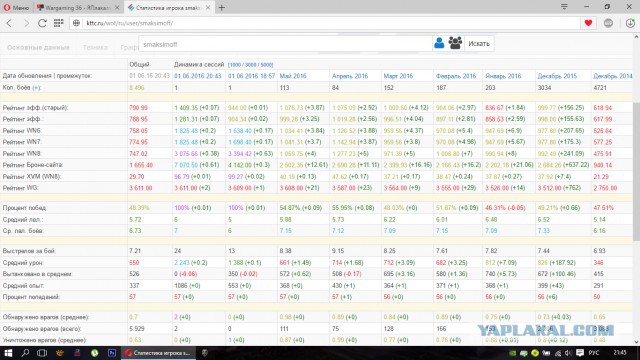Open the downloads arrow icon
Image resolution: width=640 pixels, height=360 pixels.
[630, 23]
